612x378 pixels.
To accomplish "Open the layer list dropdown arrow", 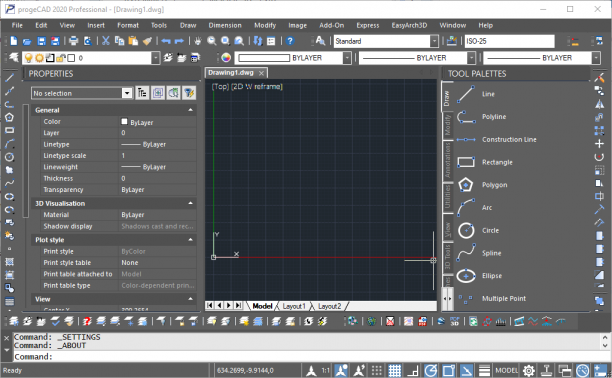I will click(x=155, y=58).
